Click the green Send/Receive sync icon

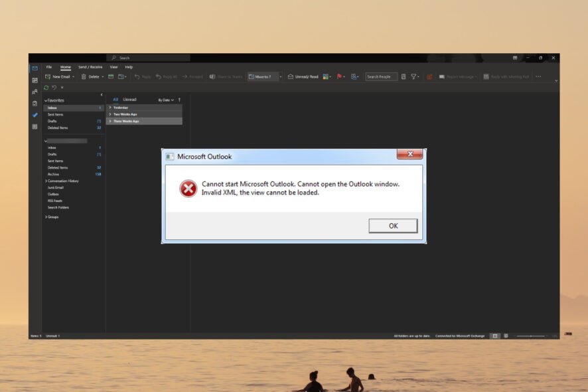[46, 88]
